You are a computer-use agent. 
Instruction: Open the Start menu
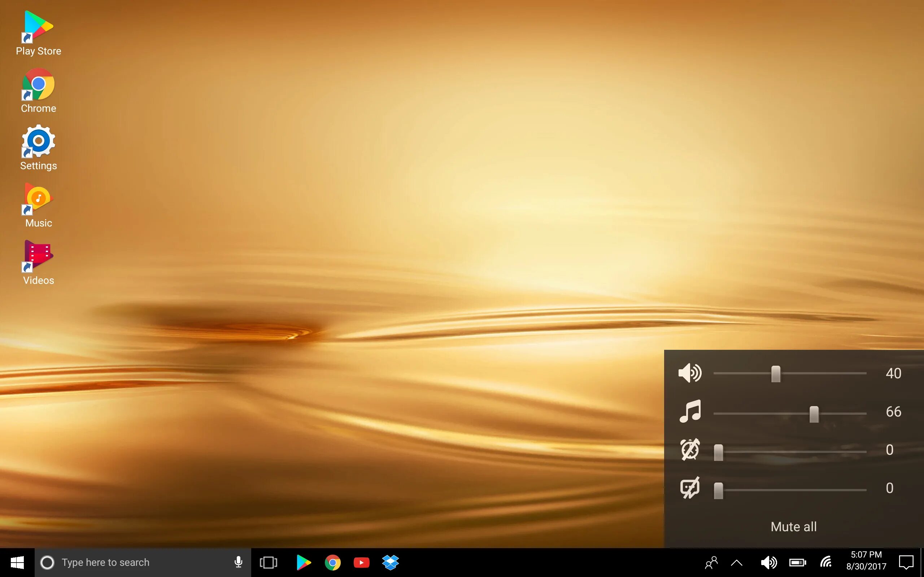pyautogui.click(x=17, y=563)
